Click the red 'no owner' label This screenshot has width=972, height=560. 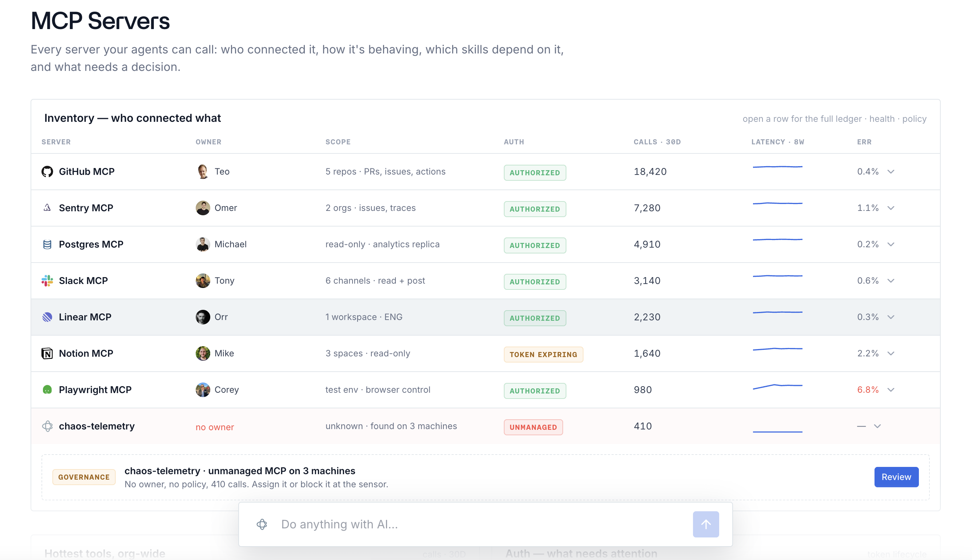(215, 427)
